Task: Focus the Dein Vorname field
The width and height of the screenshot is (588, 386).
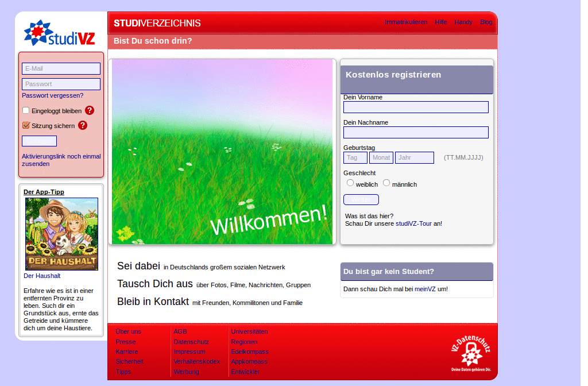Action: pos(416,107)
